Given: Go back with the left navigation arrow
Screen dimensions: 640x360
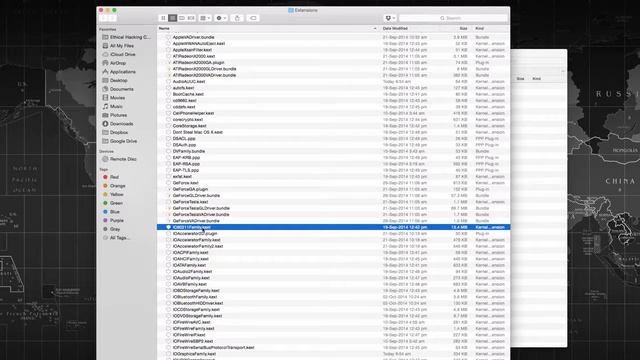Looking at the screenshot, I should coord(104,18).
